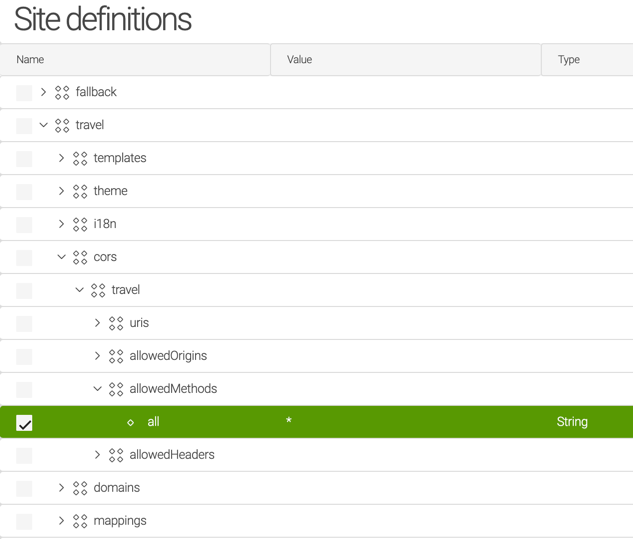The image size is (633, 539).
Task: Click the node icon beside allowedOrigins
Action: 116,356
